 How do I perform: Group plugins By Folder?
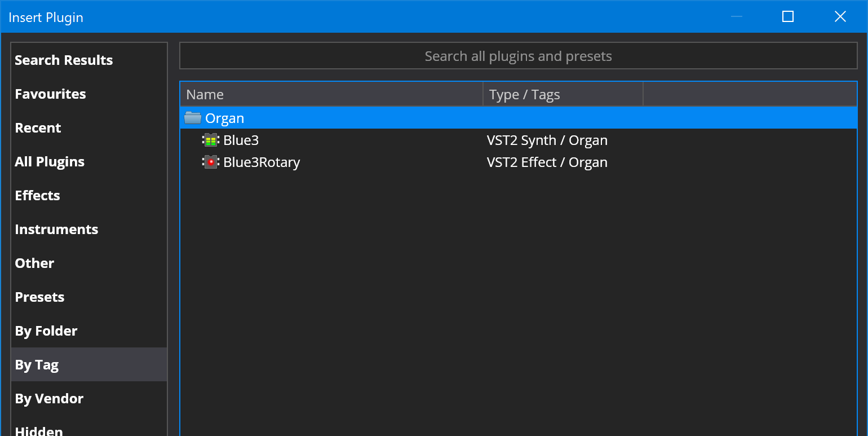46,331
